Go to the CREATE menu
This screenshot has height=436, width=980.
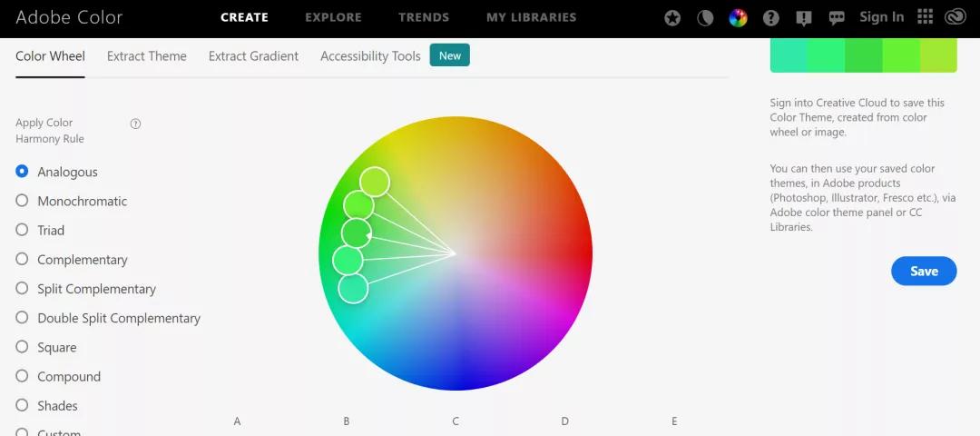point(244,17)
